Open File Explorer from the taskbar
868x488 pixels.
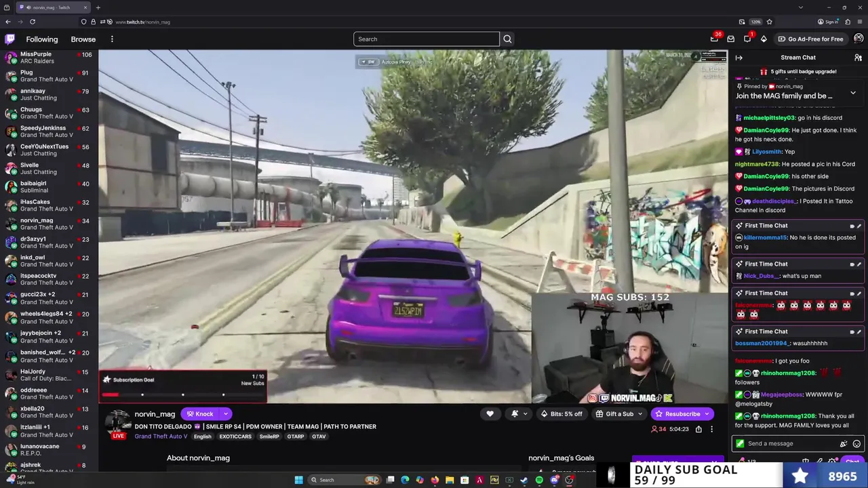click(x=450, y=480)
